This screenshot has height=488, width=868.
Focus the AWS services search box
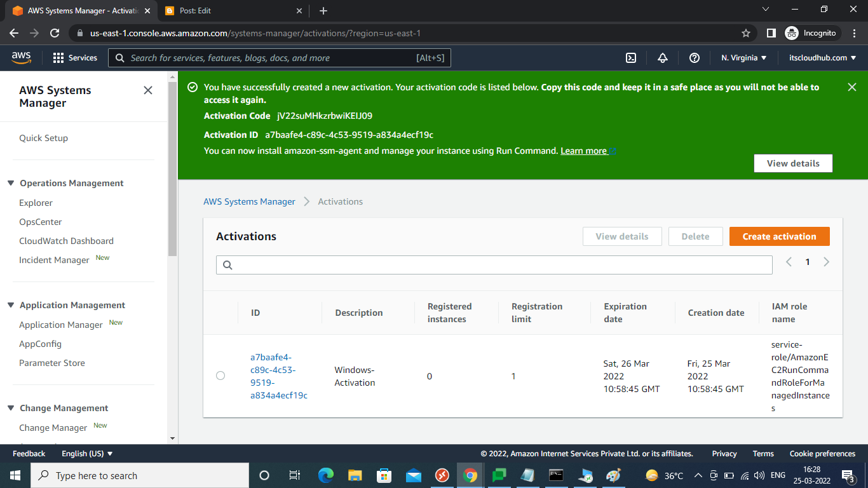(280, 58)
